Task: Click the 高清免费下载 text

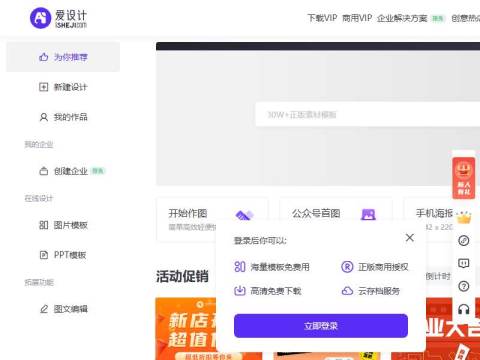Action: 276,291
